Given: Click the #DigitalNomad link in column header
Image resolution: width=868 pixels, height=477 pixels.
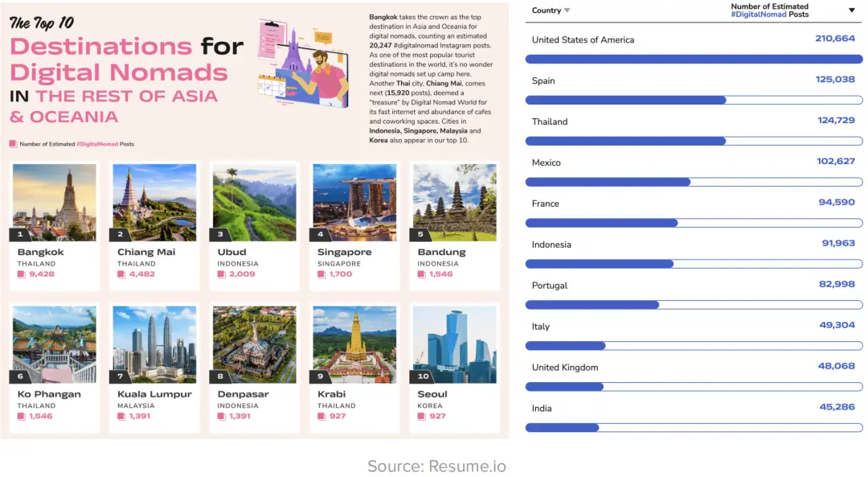Looking at the screenshot, I should pyautogui.click(x=759, y=14).
